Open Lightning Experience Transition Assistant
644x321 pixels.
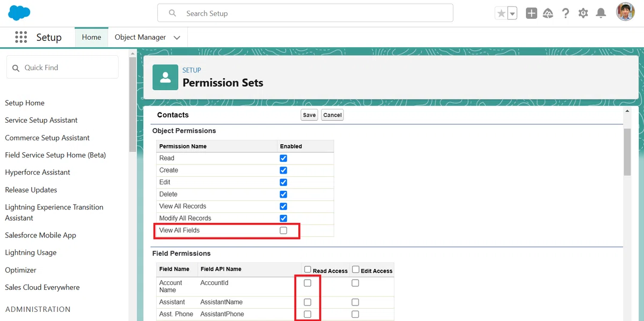click(x=54, y=212)
